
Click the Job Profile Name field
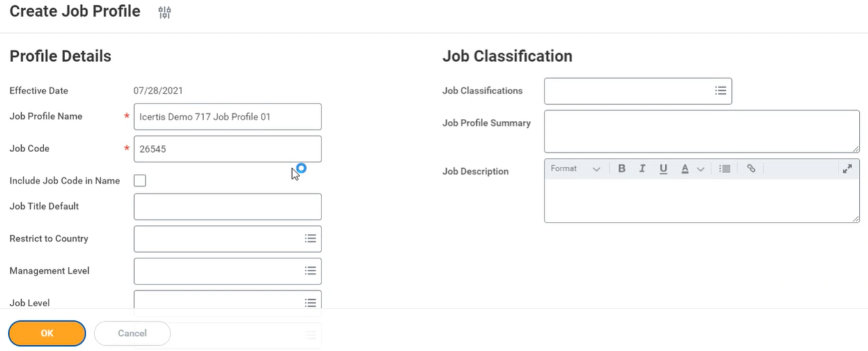tap(228, 117)
